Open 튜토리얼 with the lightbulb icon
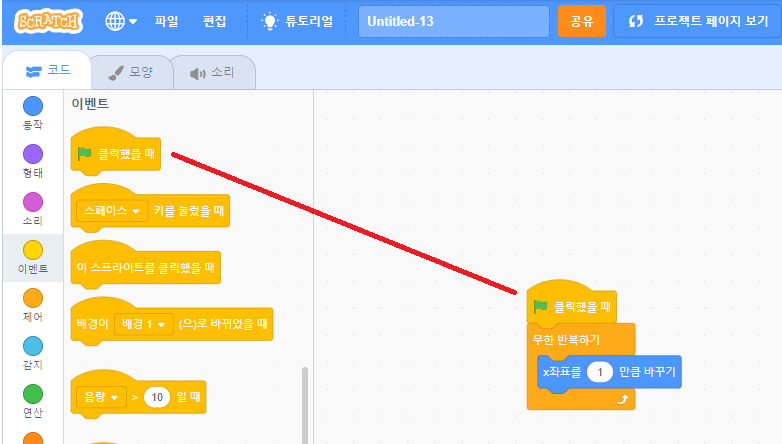782x444 pixels. click(x=297, y=21)
